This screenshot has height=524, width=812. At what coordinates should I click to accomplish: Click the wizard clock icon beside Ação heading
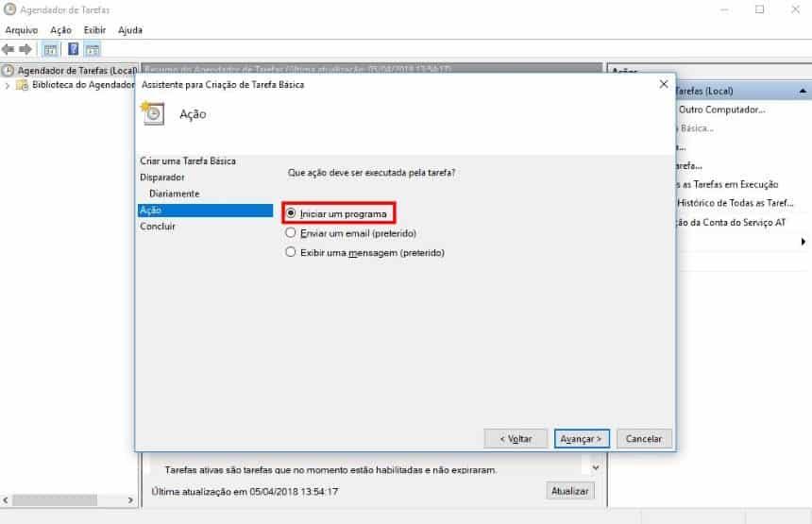click(x=153, y=113)
